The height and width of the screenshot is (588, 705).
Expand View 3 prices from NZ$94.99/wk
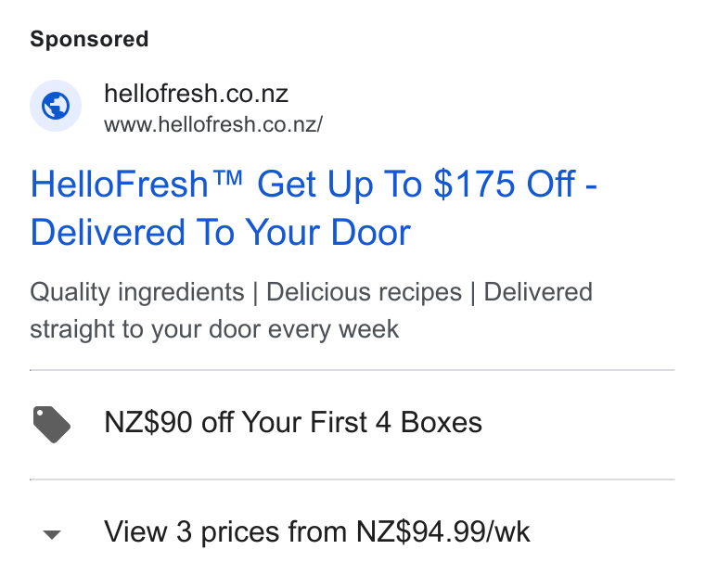tap(317, 532)
